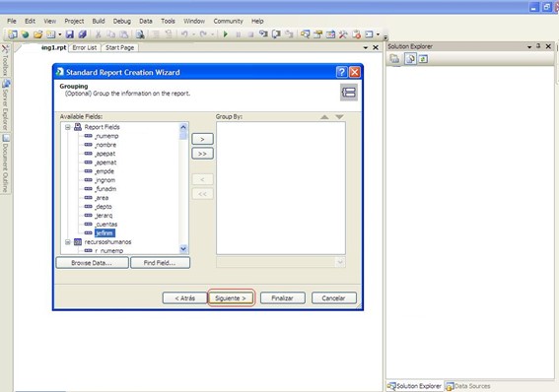
Task: Open the Tools menu
Action: pos(168,21)
